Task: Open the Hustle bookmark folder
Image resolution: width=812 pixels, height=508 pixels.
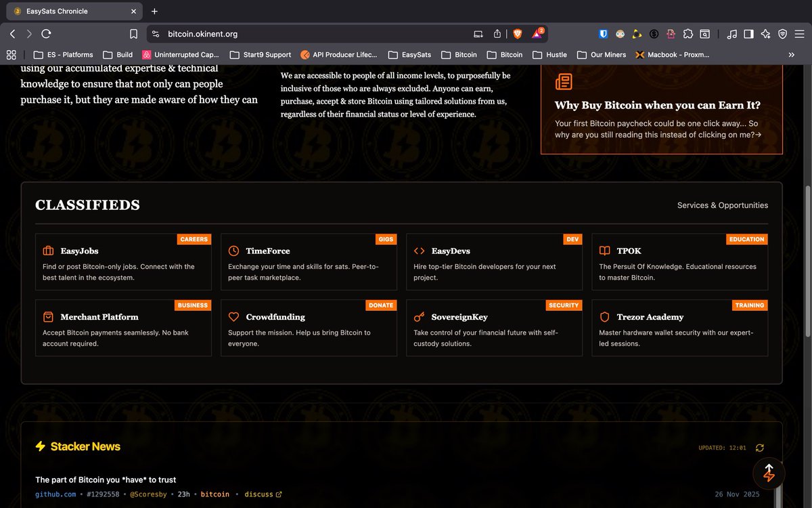Action: 549,55
